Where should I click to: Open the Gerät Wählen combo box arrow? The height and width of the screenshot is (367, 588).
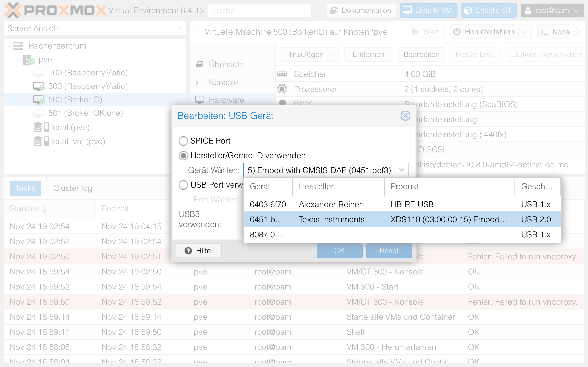402,170
